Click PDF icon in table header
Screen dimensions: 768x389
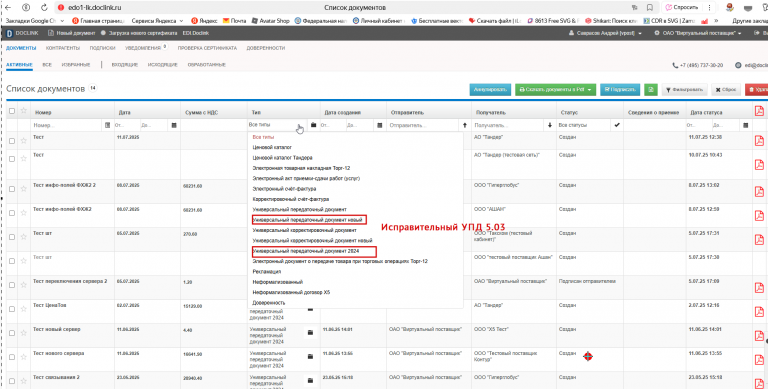coord(759,111)
